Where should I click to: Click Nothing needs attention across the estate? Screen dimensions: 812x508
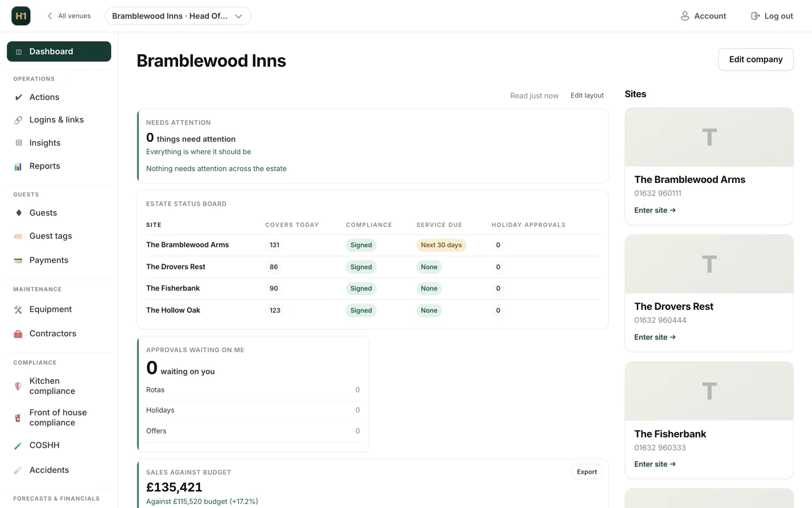[x=216, y=169]
